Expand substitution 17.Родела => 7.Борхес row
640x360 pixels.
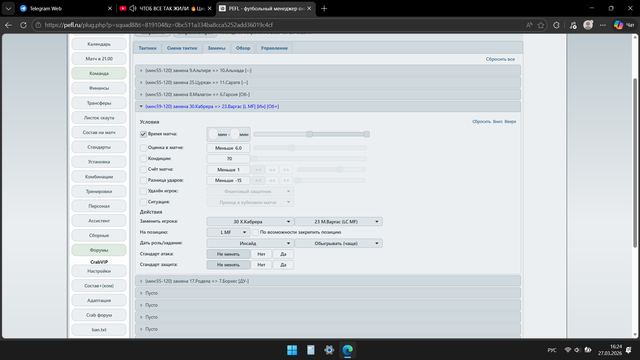(328, 281)
